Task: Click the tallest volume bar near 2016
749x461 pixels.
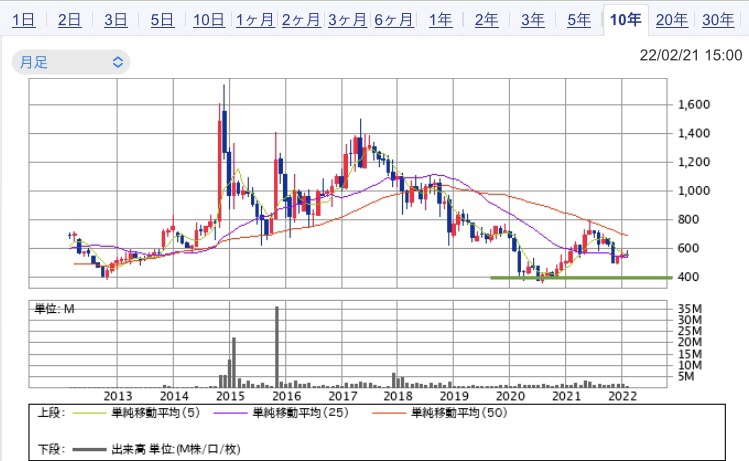Action: pyautogui.click(x=277, y=347)
